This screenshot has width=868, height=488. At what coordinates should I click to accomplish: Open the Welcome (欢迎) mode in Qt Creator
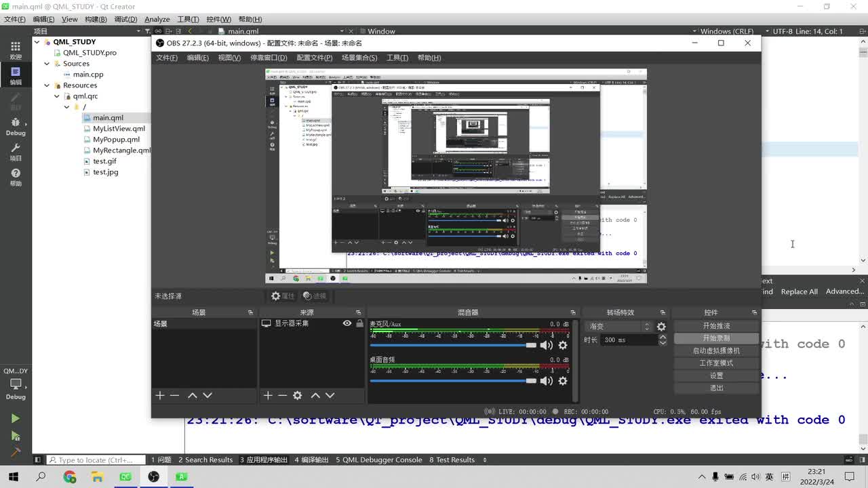15,49
